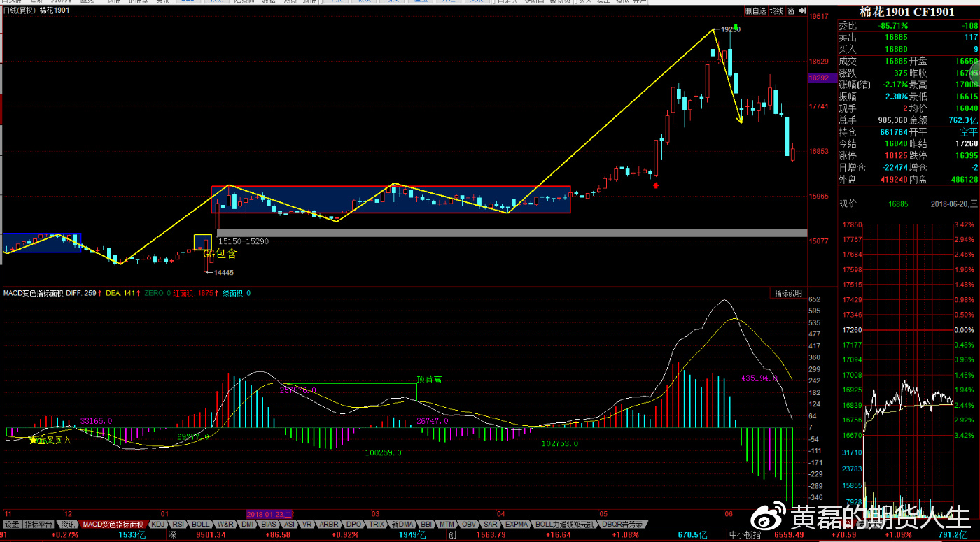
Task: Toggle the 均线 moving average button
Action: (776, 11)
